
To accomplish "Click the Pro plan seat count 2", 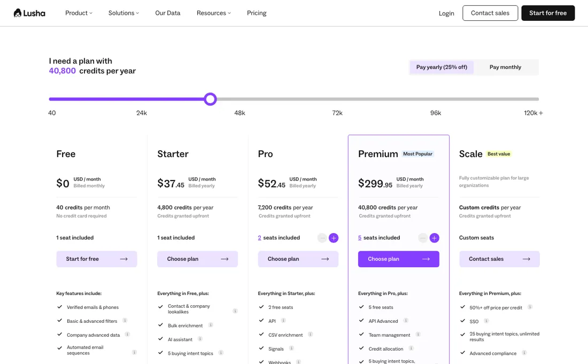I will tap(259, 238).
